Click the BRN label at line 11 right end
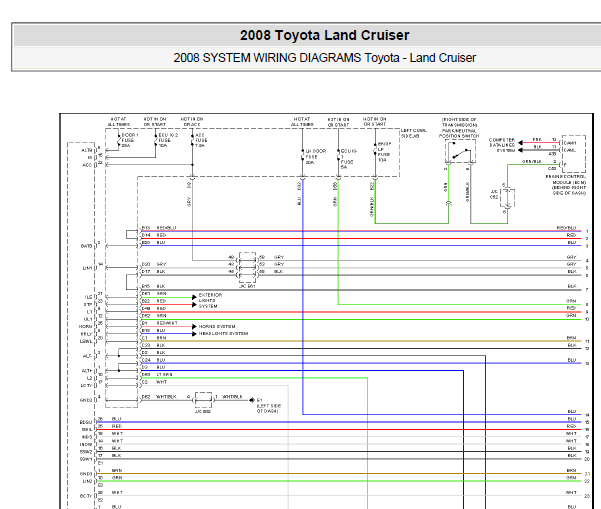The height and width of the screenshot is (509, 601). click(x=571, y=338)
